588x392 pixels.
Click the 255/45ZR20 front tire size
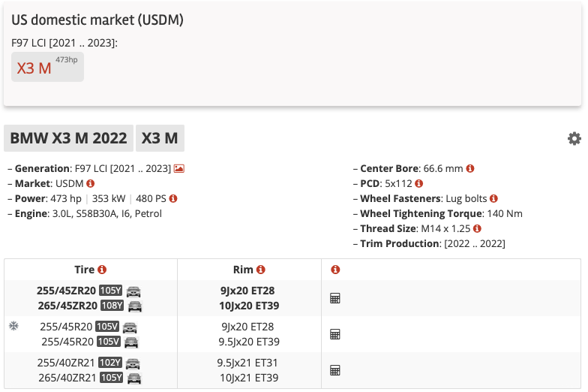(x=66, y=291)
